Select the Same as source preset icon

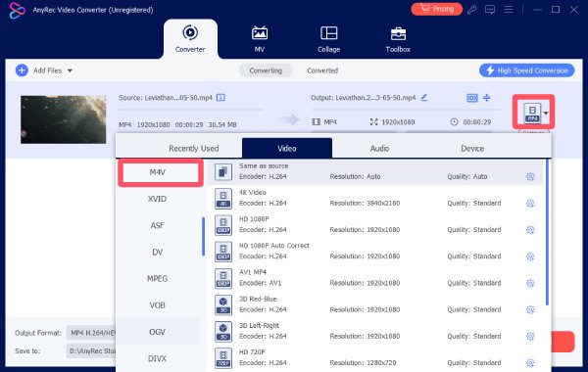coord(223,172)
